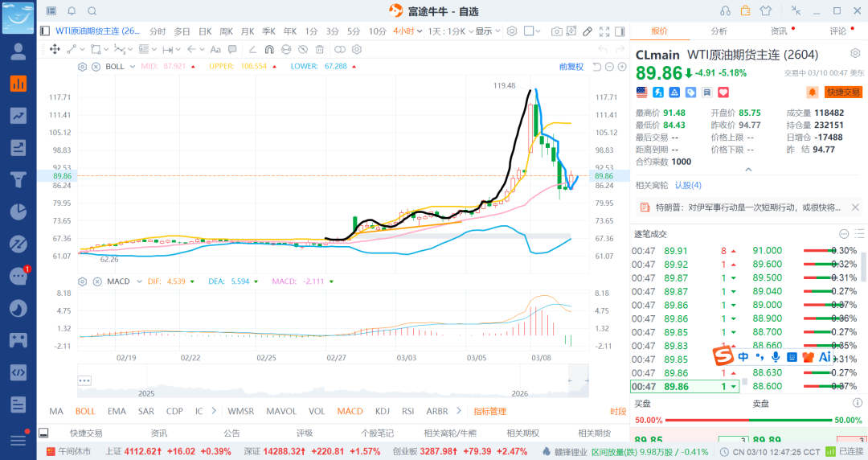
Task: Open the notifications bell in the title bar
Action: [x=72, y=11]
